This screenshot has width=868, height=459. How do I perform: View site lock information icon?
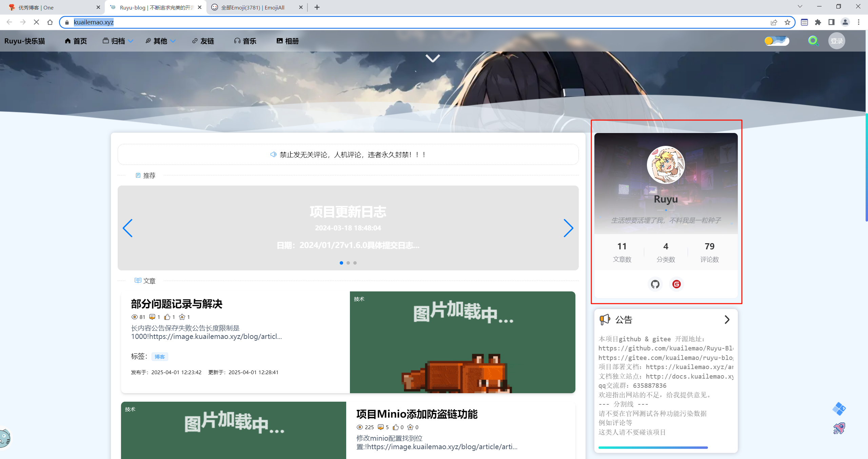click(67, 22)
